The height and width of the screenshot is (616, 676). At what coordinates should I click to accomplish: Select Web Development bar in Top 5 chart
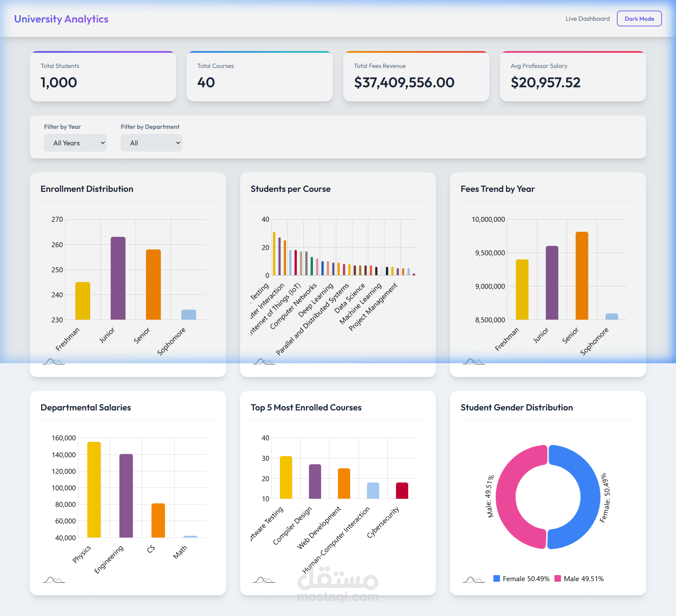[x=344, y=484]
